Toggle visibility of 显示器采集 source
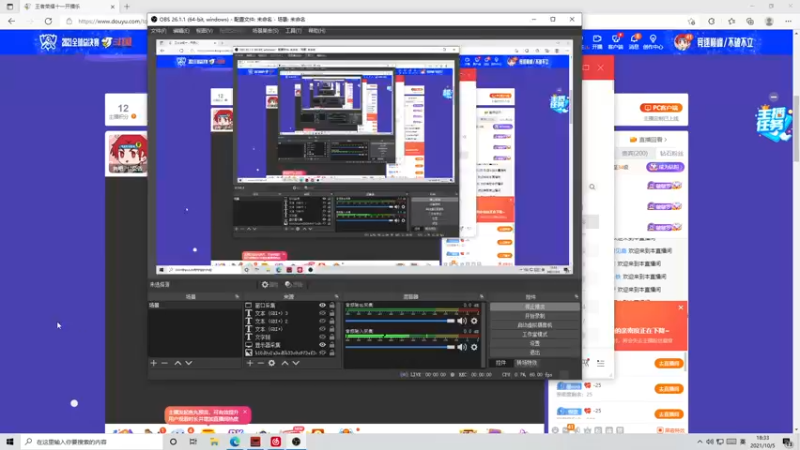Image resolution: width=800 pixels, height=450 pixels. pos(322,344)
